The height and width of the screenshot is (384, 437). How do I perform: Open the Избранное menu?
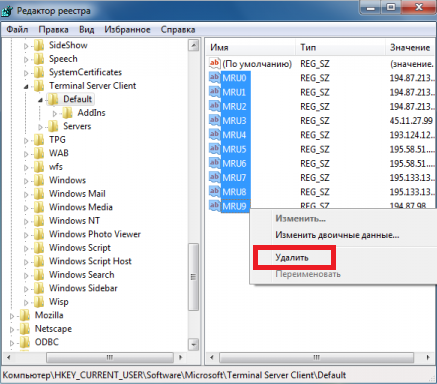point(127,29)
